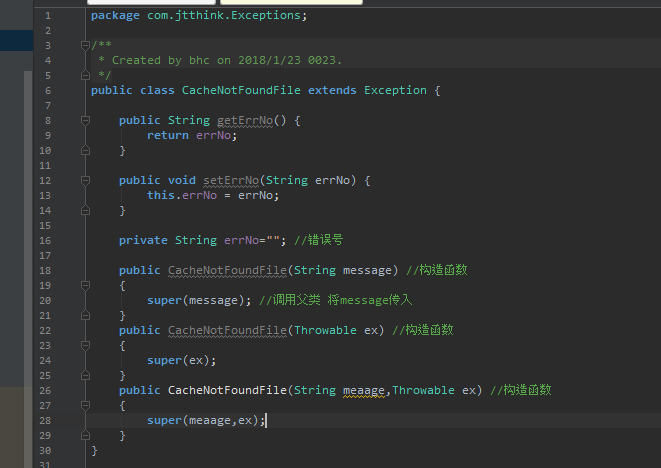Image resolution: width=661 pixels, height=468 pixels.
Task: Collapse the setErrNo method fold marker
Action: click(85, 180)
